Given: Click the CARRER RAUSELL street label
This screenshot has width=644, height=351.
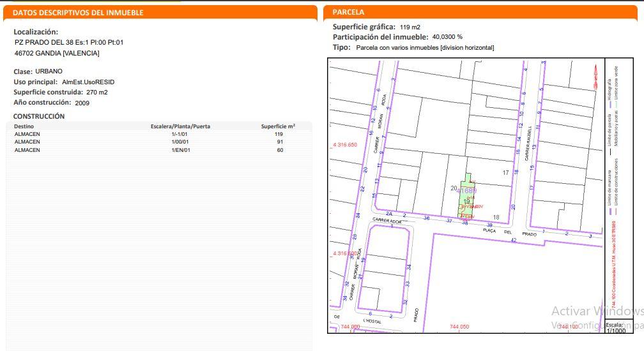Looking at the screenshot, I should pyautogui.click(x=530, y=142).
